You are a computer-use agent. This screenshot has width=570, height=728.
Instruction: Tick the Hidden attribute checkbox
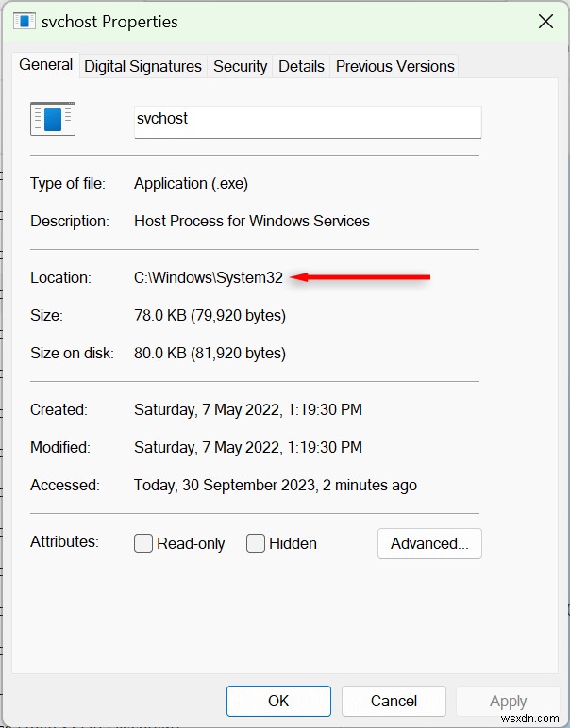(x=256, y=543)
